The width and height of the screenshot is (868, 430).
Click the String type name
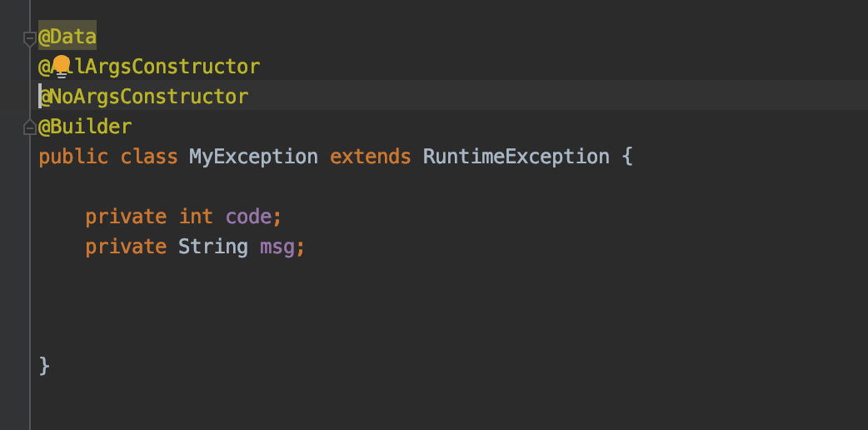point(213,247)
